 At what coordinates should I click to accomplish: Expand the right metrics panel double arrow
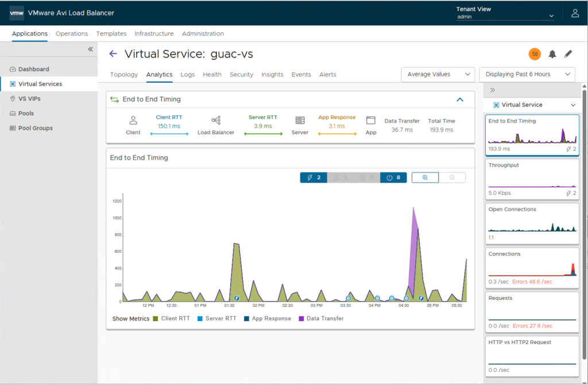tap(492, 90)
